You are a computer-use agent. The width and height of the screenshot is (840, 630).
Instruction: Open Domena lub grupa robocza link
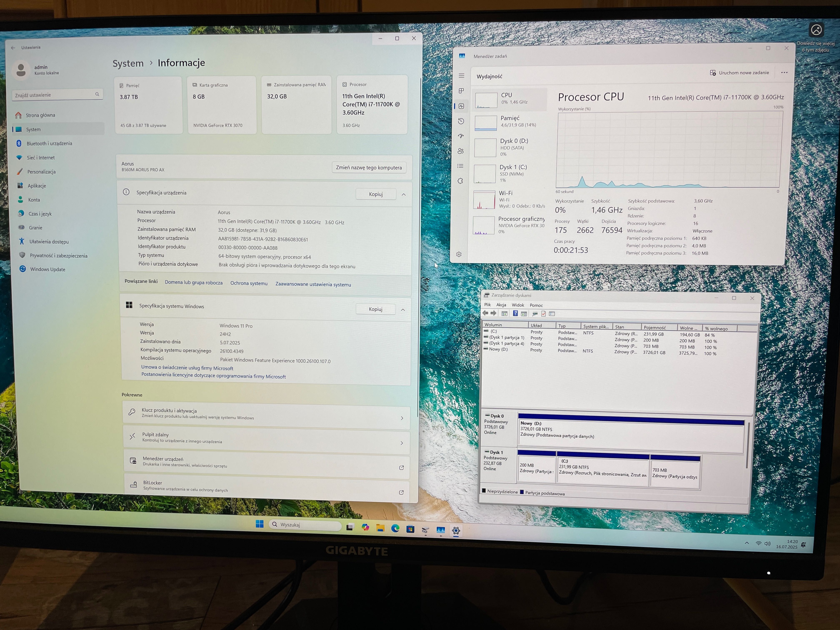click(194, 282)
